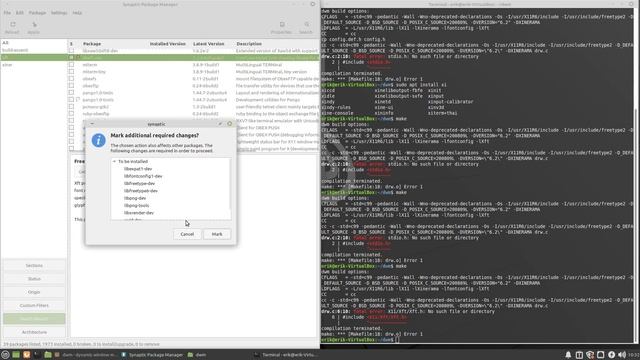
Task: Click the volume speaker icon in the tray
Action: pyautogui.click(x=622, y=355)
